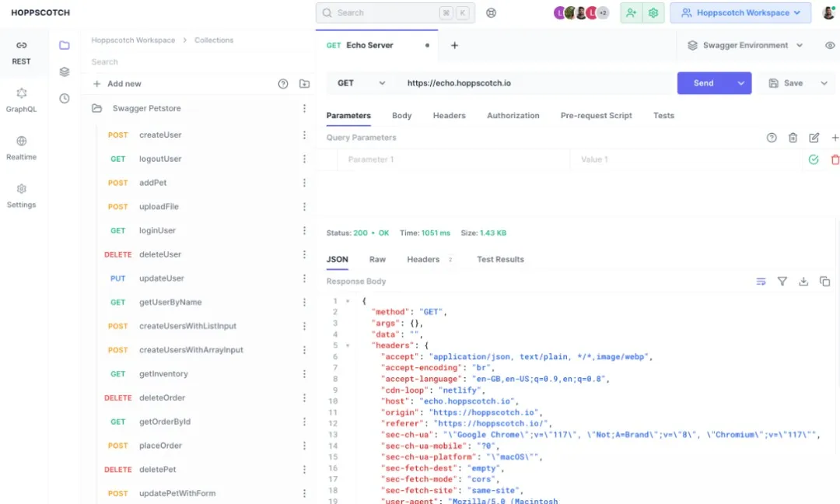Add a new query parameter
Screen dimensions: 840x504
[x=835, y=138]
